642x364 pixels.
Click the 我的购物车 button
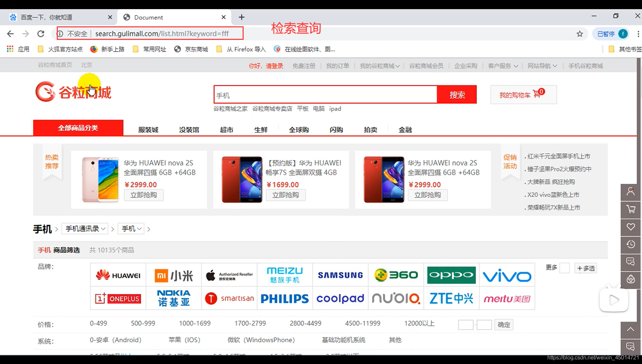(523, 95)
